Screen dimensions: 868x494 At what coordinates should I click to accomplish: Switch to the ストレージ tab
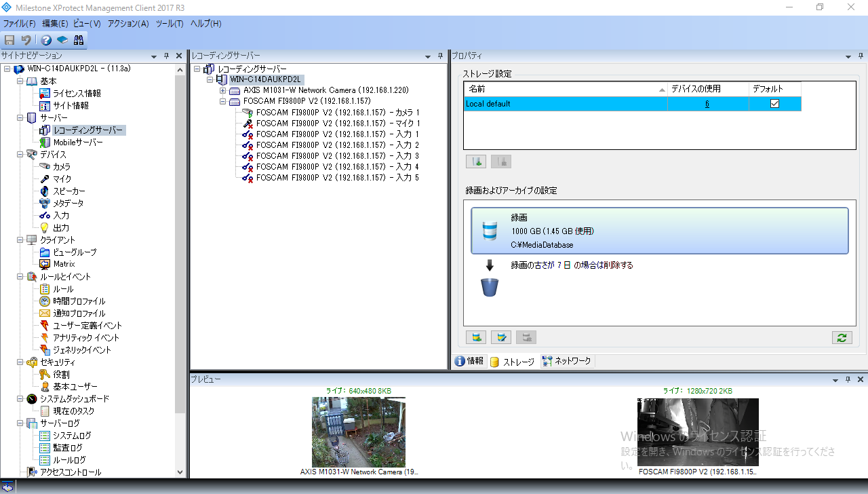pyautogui.click(x=513, y=362)
